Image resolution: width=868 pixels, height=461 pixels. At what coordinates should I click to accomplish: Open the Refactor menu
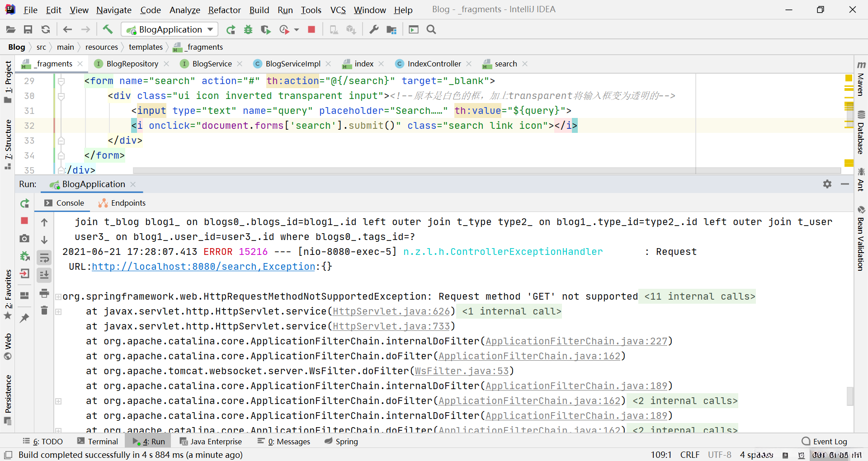coord(224,10)
